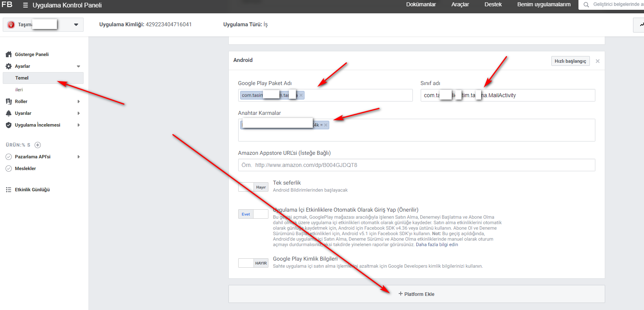Remove the package name tag
Image resolution: width=644 pixels, height=310 pixels.
tap(301, 95)
